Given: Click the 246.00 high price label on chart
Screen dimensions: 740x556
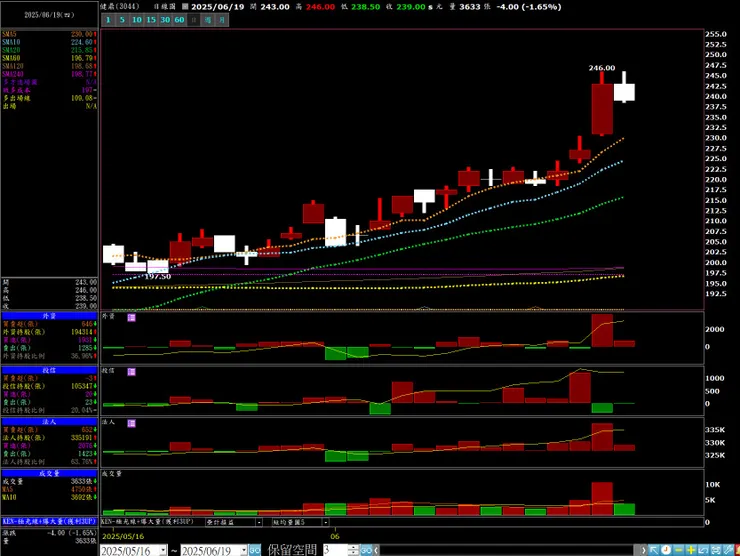Looking at the screenshot, I should click(602, 68).
